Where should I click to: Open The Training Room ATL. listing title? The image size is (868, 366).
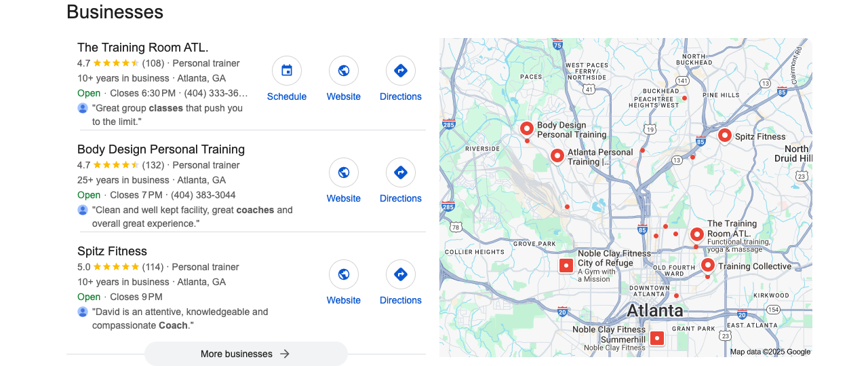tap(142, 48)
